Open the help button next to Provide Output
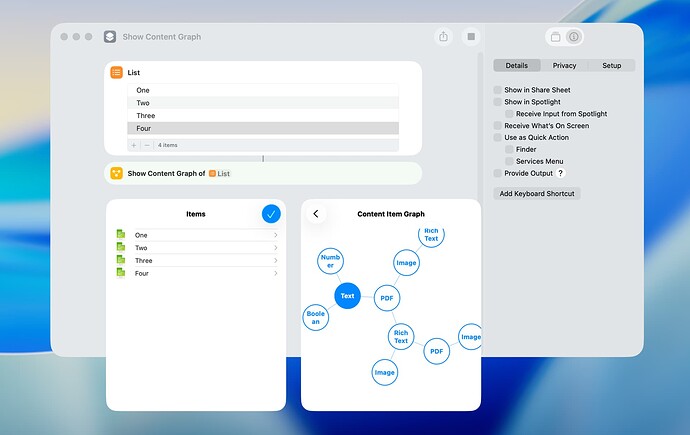The image size is (690, 435). coord(561,173)
